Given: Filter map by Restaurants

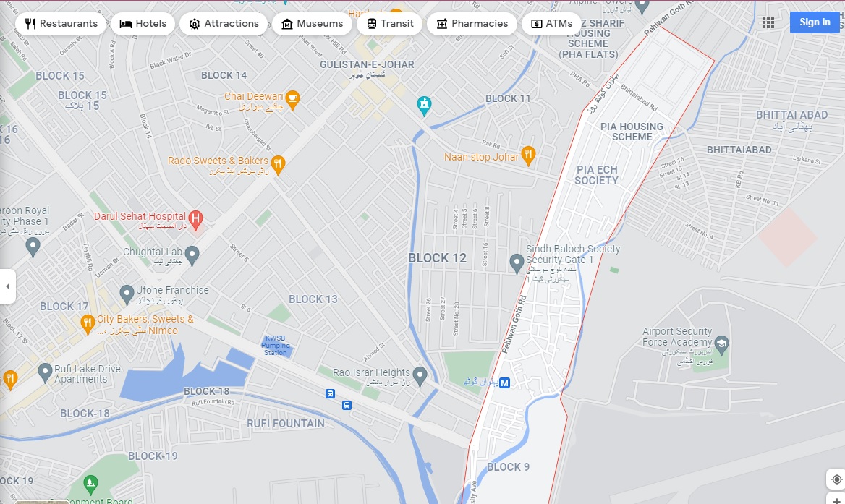Looking at the screenshot, I should [x=61, y=24].
